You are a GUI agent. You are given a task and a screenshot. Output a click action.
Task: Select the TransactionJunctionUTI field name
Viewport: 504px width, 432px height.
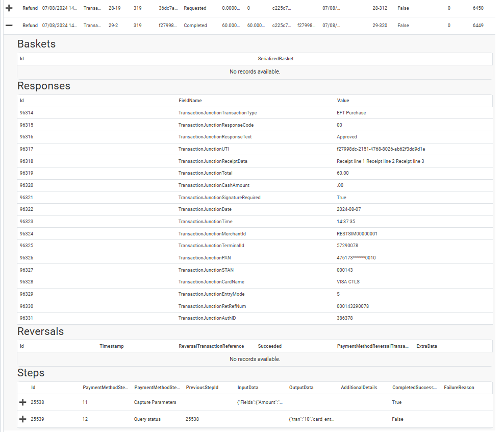(x=204, y=149)
